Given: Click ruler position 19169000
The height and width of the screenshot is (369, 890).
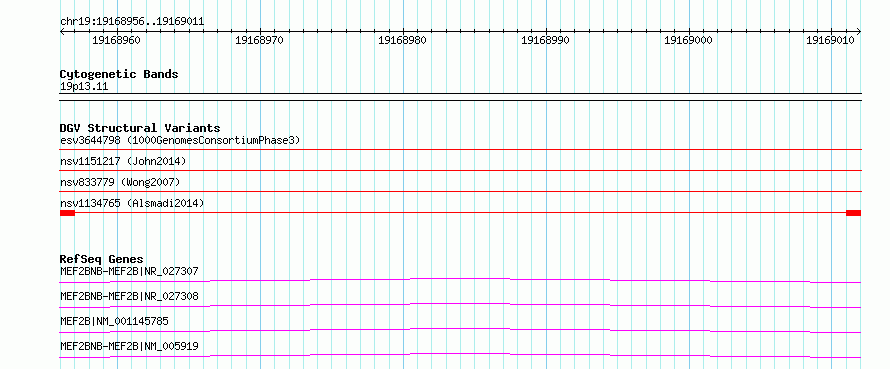Looking at the screenshot, I should [689, 40].
